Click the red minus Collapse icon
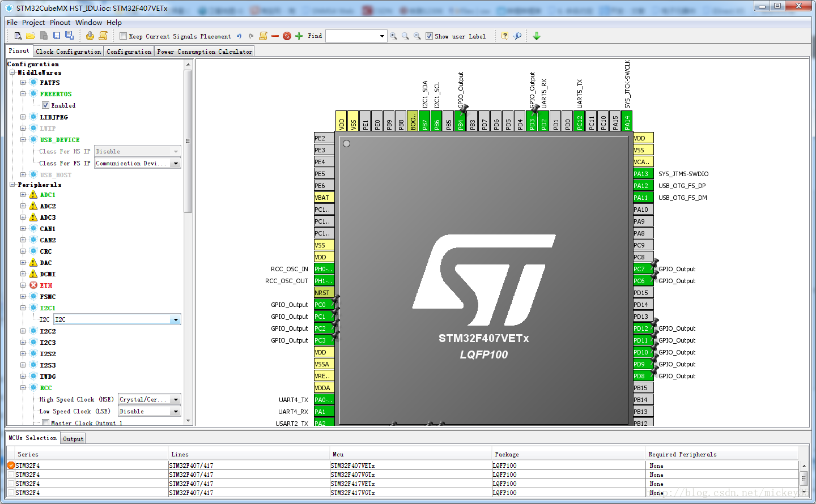 click(x=275, y=36)
